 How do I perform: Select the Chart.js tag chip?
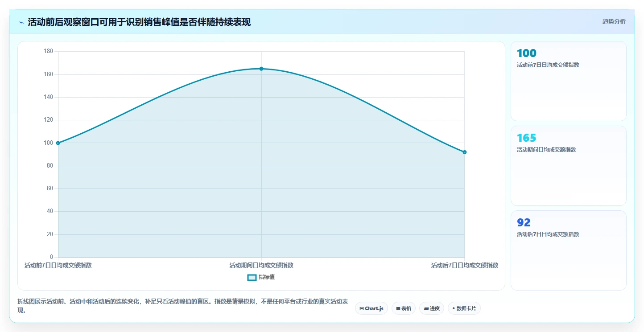pos(372,308)
